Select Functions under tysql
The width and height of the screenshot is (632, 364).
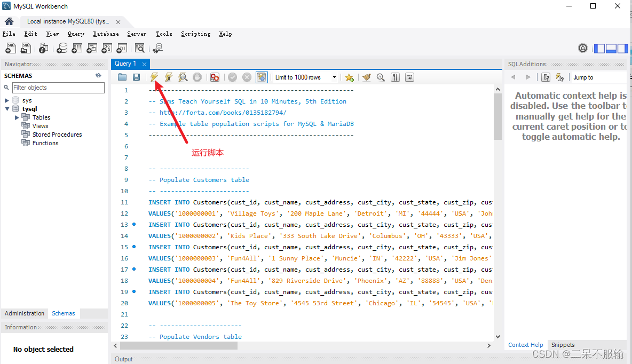coord(45,143)
